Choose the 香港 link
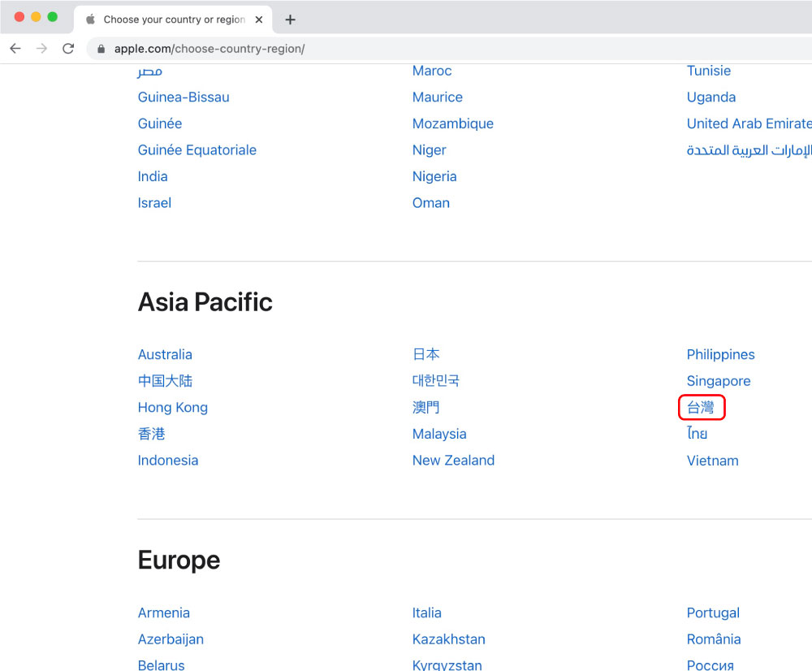812x671 pixels. click(x=151, y=435)
